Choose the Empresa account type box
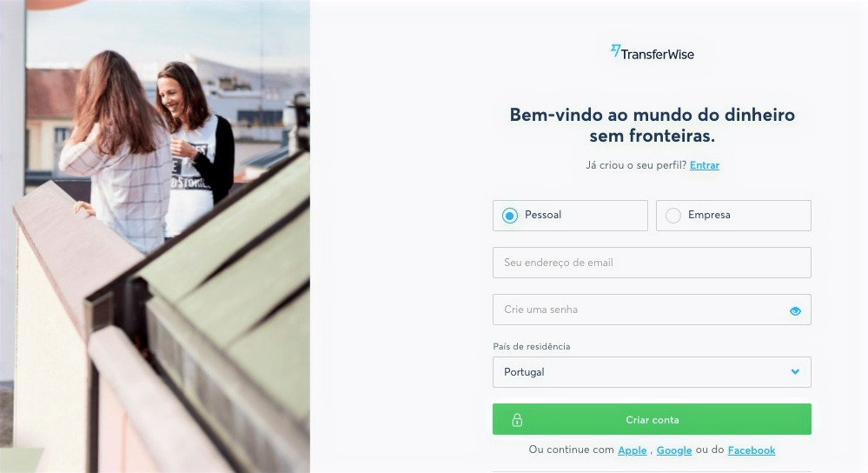868x473 pixels. point(733,216)
